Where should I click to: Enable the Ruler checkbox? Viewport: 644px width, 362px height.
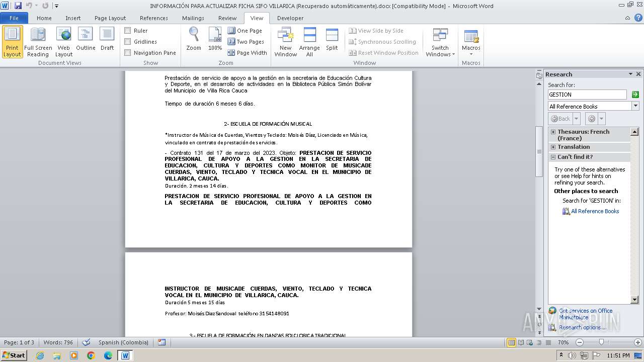[x=128, y=31]
